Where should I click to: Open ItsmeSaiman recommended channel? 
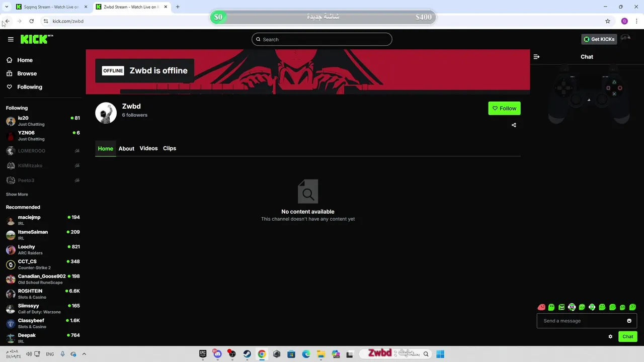pyautogui.click(x=43, y=235)
